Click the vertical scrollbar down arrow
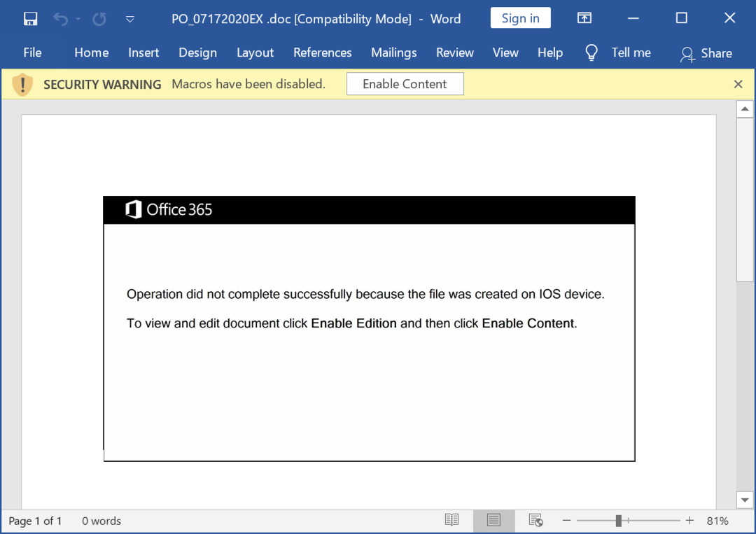 pyautogui.click(x=744, y=500)
